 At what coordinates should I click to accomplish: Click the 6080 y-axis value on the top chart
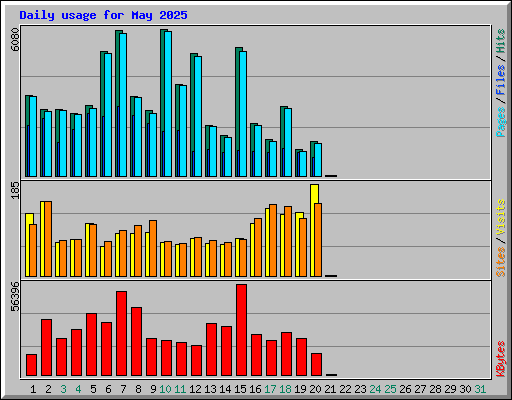point(15,39)
